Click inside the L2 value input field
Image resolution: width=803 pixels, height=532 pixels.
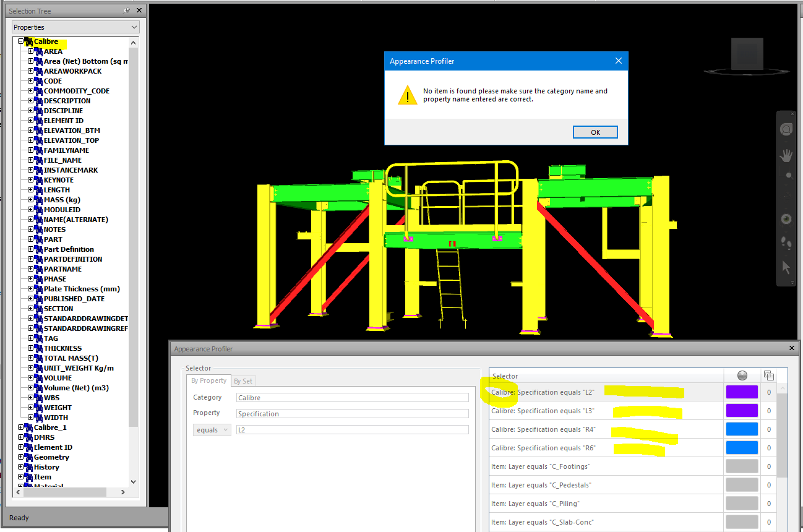[351, 429]
